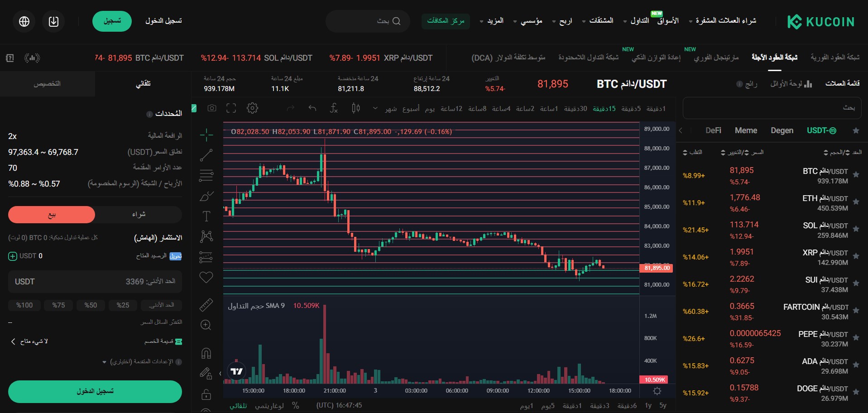This screenshot has height=413, width=868.
Task: Switch the order side to بيع (sell)
Action: pos(52,215)
